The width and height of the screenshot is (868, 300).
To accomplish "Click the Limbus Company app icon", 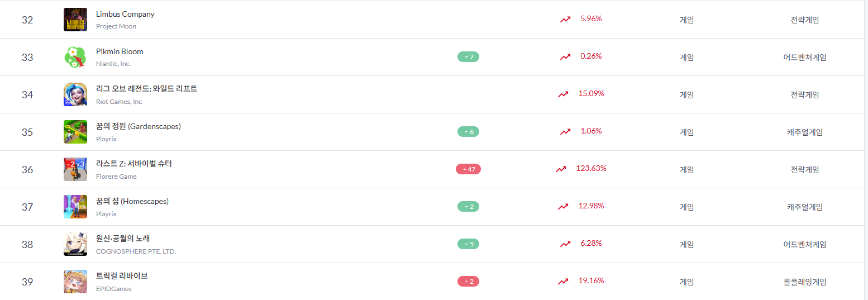I will pyautogui.click(x=75, y=20).
